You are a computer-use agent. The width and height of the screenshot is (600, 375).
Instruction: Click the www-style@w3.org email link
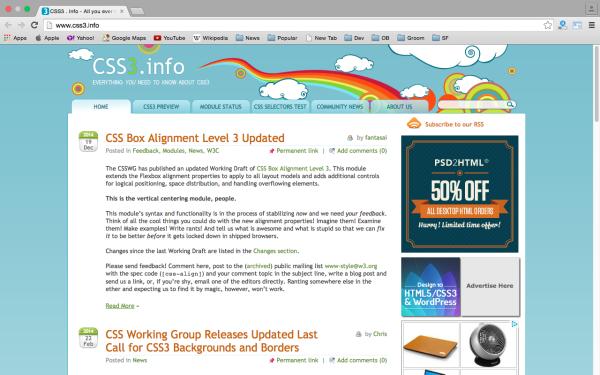click(351, 266)
